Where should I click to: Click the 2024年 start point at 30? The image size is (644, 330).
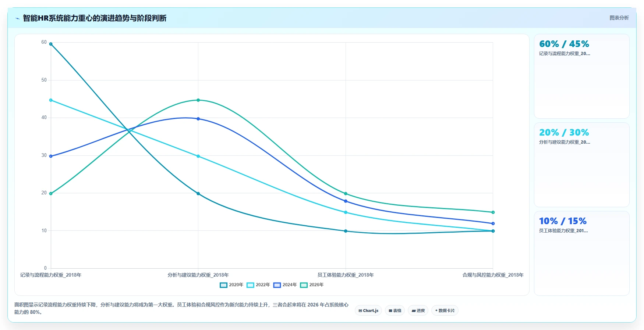pyautogui.click(x=51, y=156)
